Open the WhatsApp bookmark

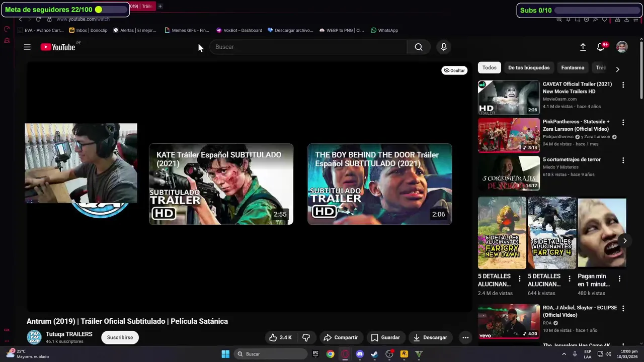[x=384, y=30]
